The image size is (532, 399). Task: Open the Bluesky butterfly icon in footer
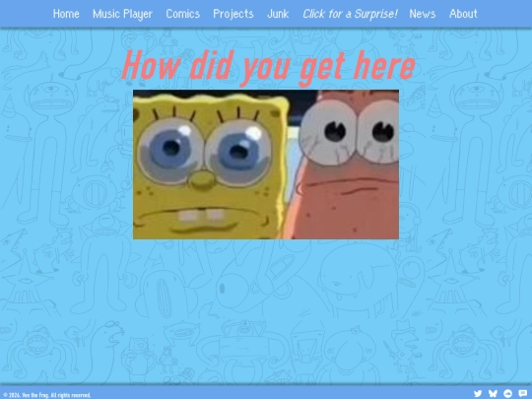click(493, 393)
